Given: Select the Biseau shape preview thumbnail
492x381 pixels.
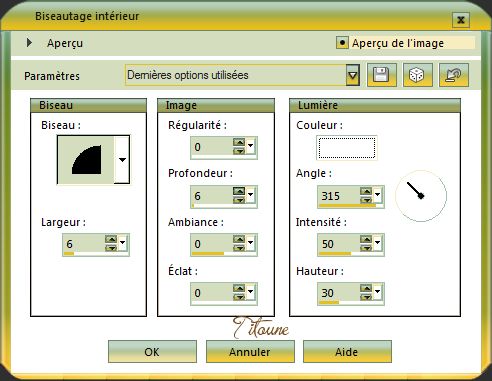Looking at the screenshot, I should point(86,159).
